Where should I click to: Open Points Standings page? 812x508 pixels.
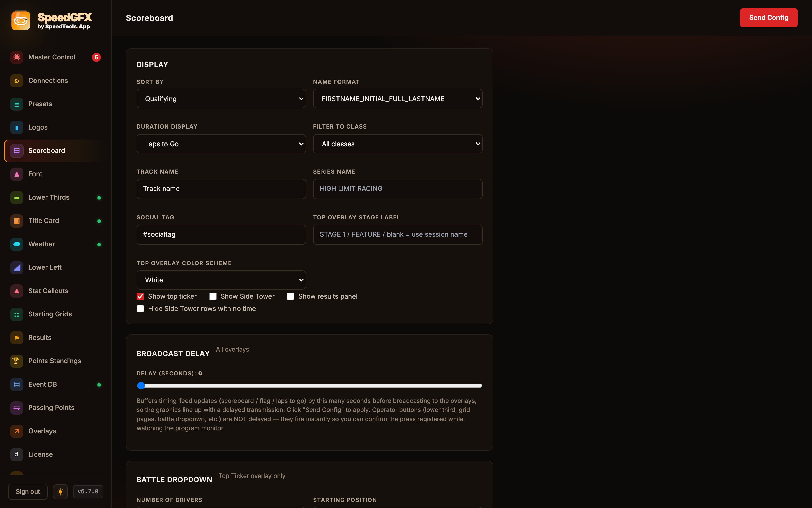(x=55, y=361)
